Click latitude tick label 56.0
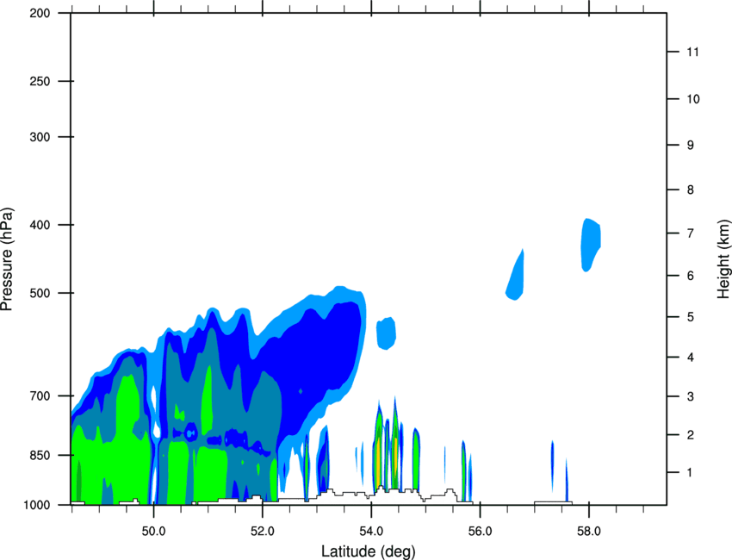Image resolution: width=732 pixels, height=560 pixels. click(x=480, y=532)
